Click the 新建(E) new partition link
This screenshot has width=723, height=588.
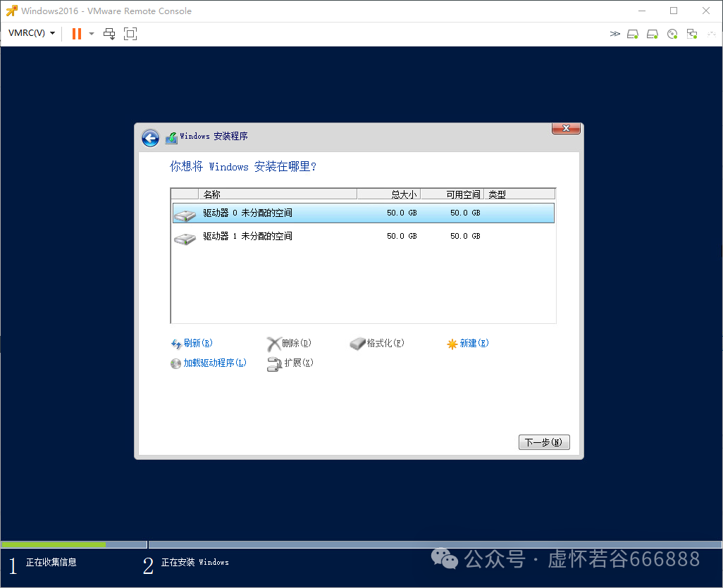(474, 343)
